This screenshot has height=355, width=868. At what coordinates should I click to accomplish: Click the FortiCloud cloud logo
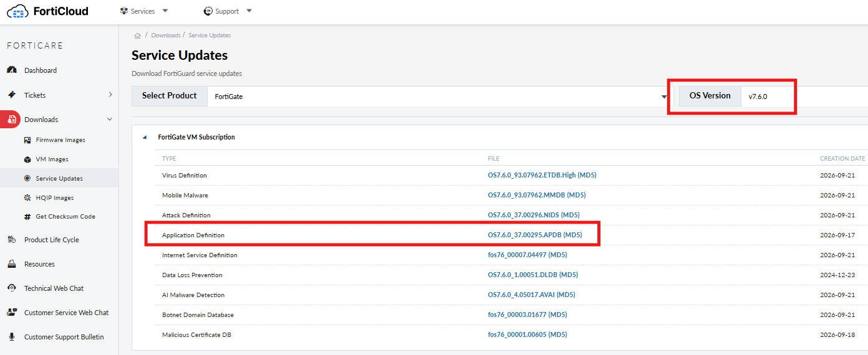pyautogui.click(x=17, y=11)
